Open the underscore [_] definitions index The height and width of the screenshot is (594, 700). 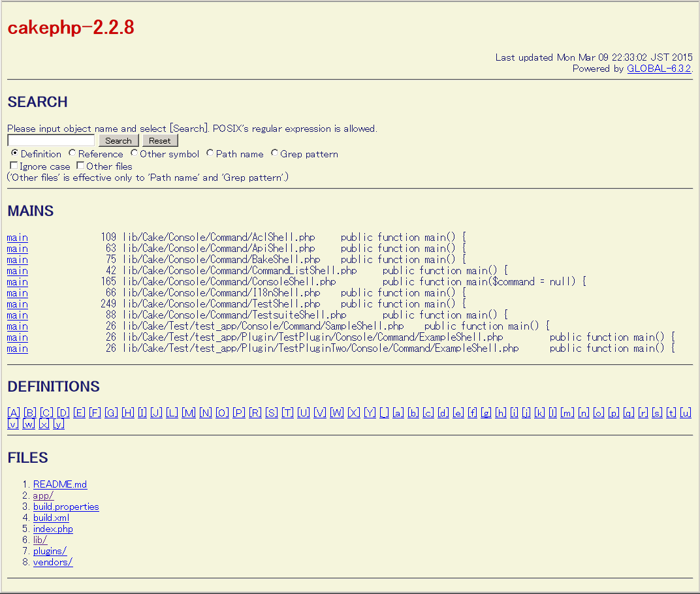coord(385,413)
